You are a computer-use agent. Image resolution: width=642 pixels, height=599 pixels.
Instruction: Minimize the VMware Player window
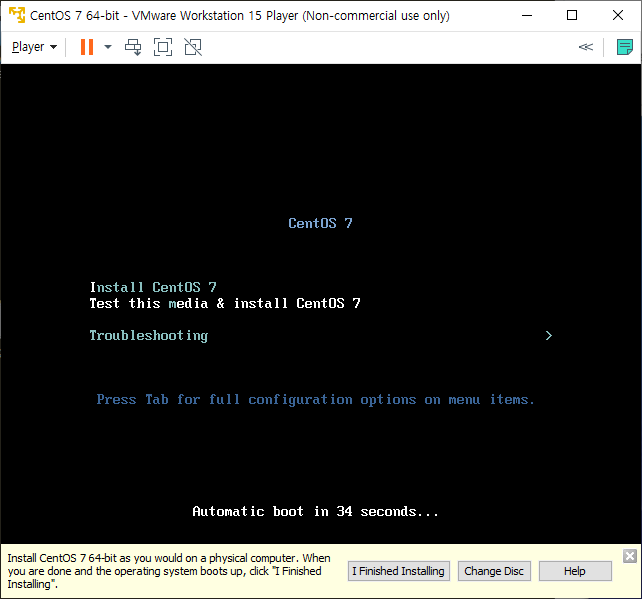(x=527, y=16)
